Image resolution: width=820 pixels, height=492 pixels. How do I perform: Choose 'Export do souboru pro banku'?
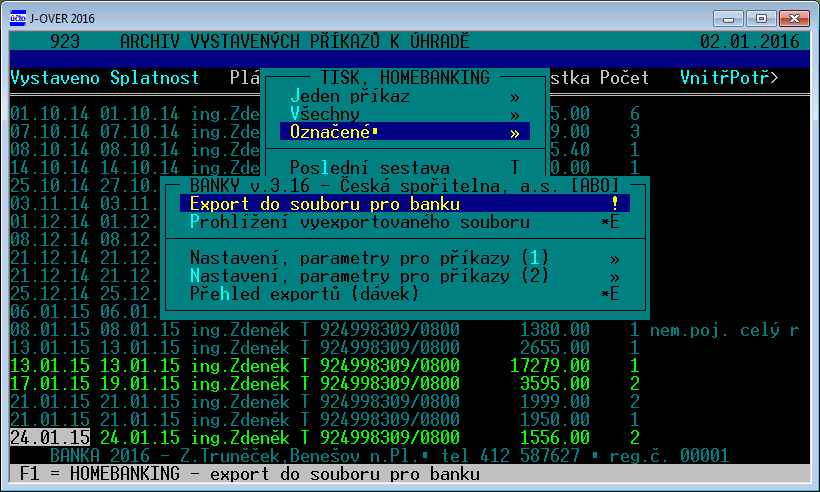coord(405,204)
